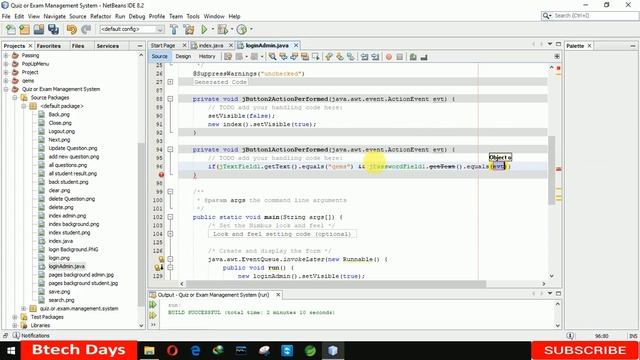Image resolution: width=640 pixels, height=360 pixels.
Task: Close the Output panel tab
Action: pos(278,295)
